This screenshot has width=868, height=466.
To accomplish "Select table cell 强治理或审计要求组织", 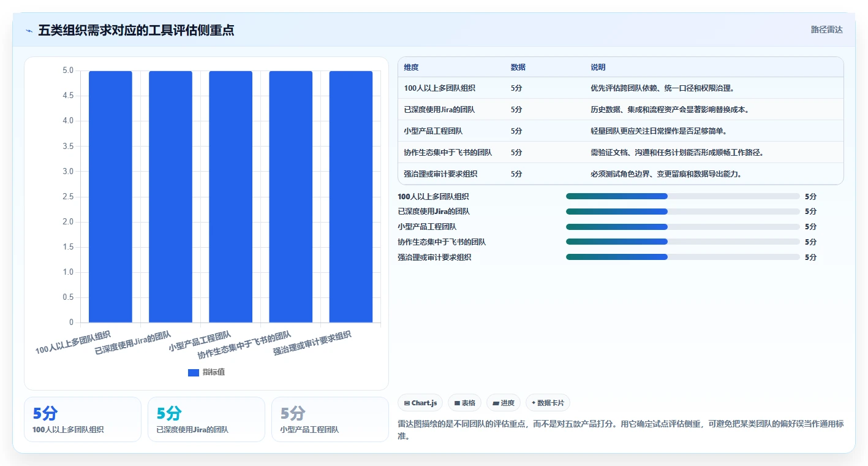I will point(440,174).
